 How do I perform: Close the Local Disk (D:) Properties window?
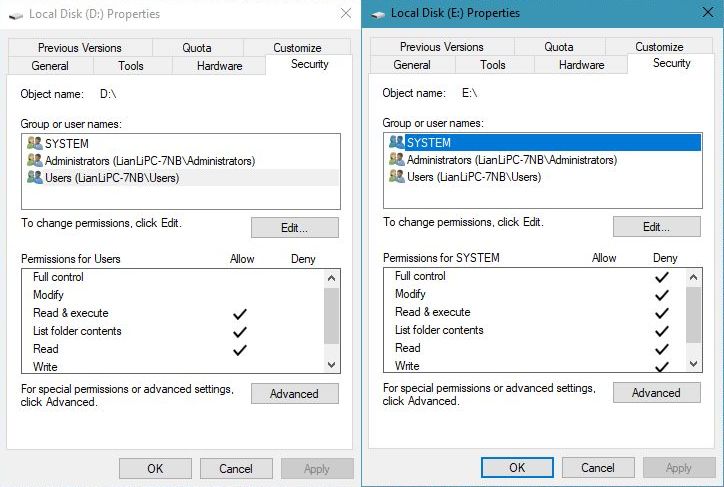(345, 14)
